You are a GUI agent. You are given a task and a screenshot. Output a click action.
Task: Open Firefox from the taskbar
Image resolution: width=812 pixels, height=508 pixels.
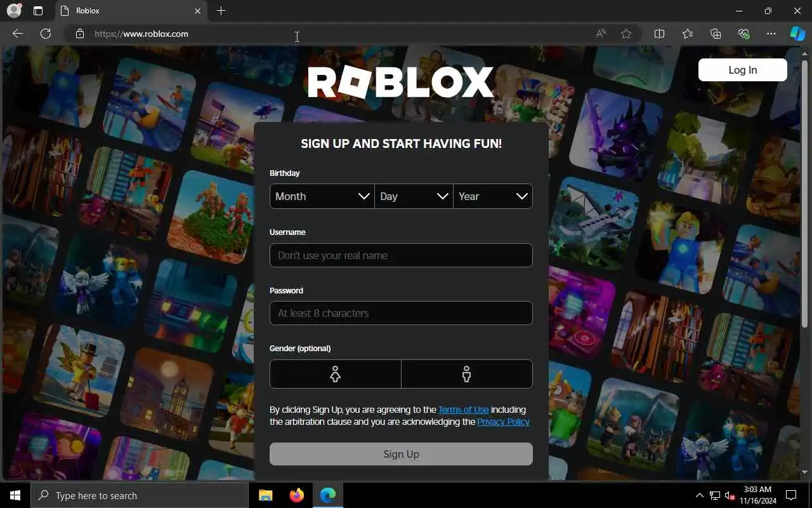coord(296,495)
